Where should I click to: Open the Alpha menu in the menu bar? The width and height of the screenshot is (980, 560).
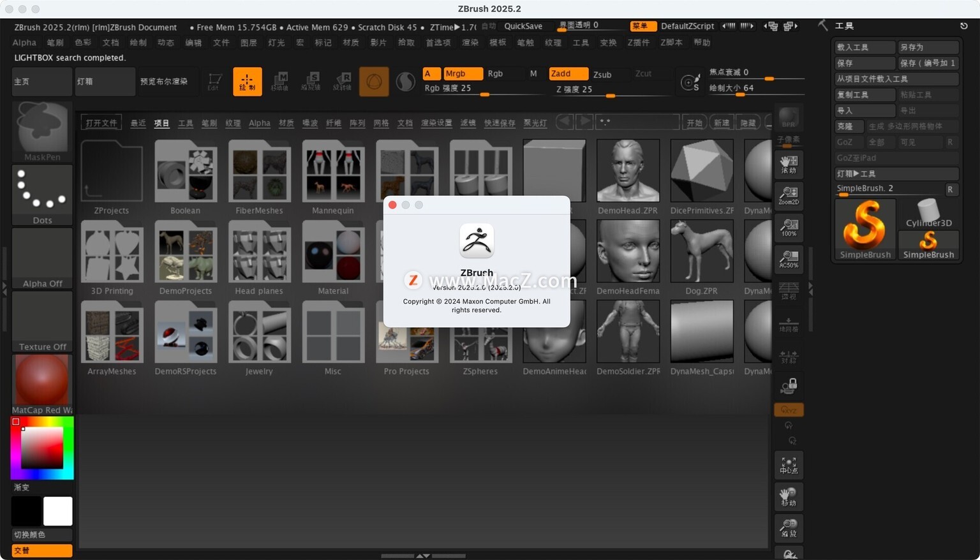24,43
